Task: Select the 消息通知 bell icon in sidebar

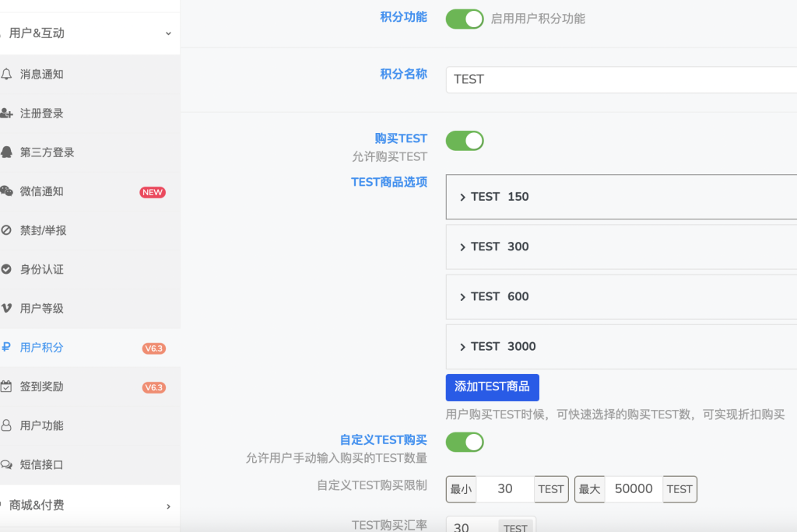Action: (9, 74)
